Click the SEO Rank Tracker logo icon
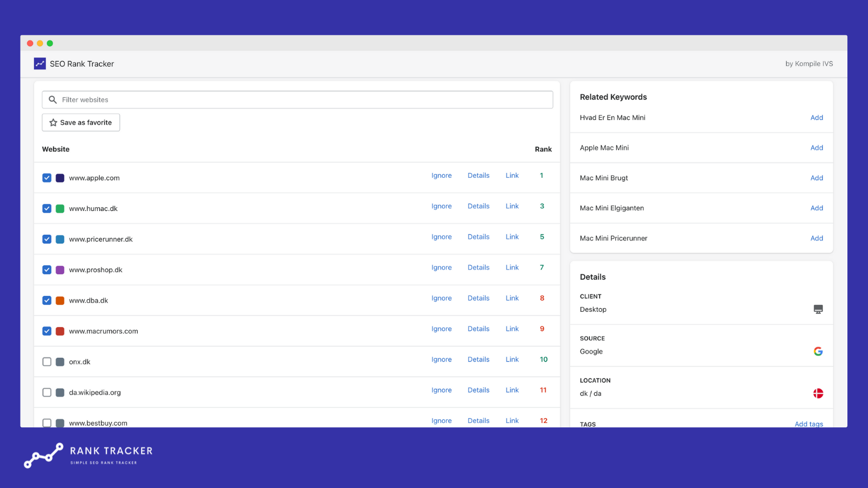This screenshot has width=868, height=488. point(40,64)
